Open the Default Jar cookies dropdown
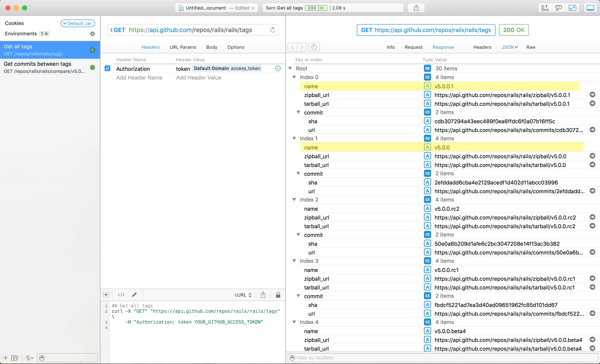Viewport: 600px width, 364px height. coord(78,23)
